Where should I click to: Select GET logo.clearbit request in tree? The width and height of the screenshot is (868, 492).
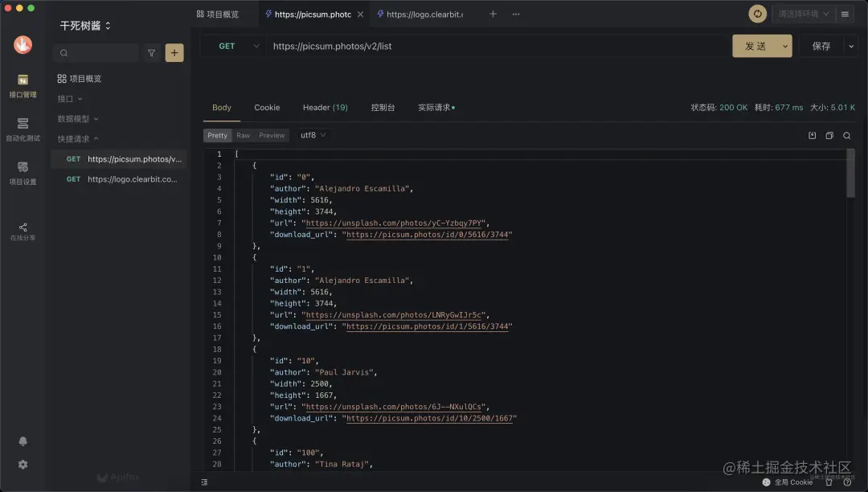119,178
